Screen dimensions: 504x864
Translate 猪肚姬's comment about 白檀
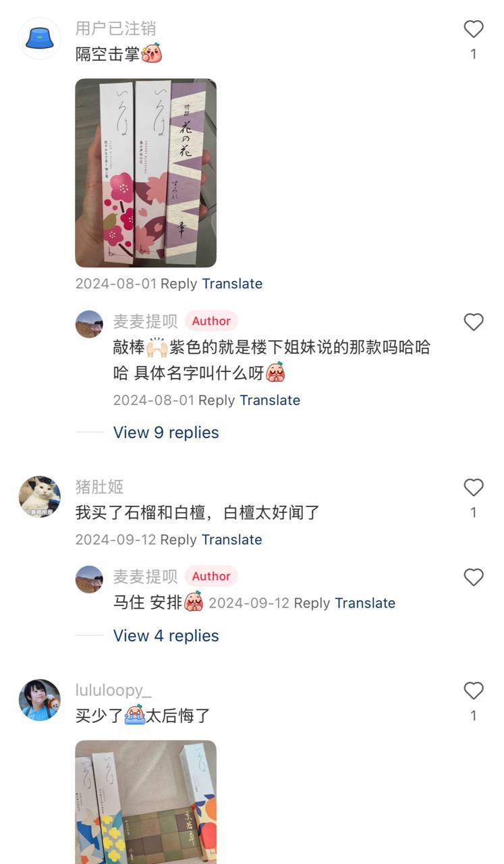point(232,539)
